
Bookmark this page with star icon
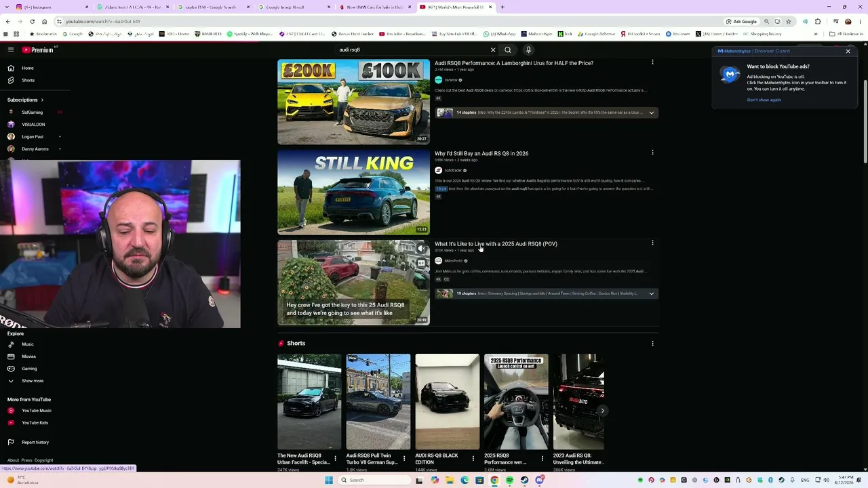[x=788, y=21]
